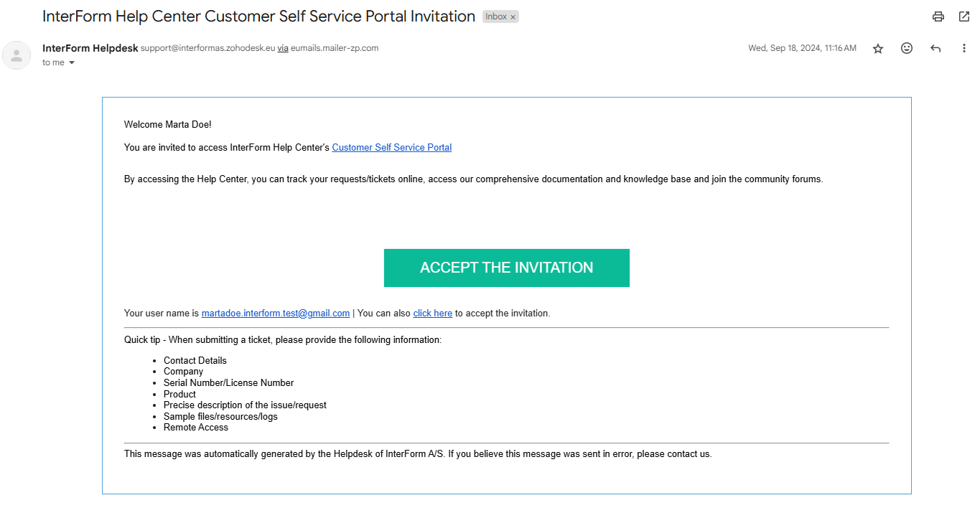
Task: Click the support@interformas.zohodesk.eu sender address
Action: pos(208,48)
